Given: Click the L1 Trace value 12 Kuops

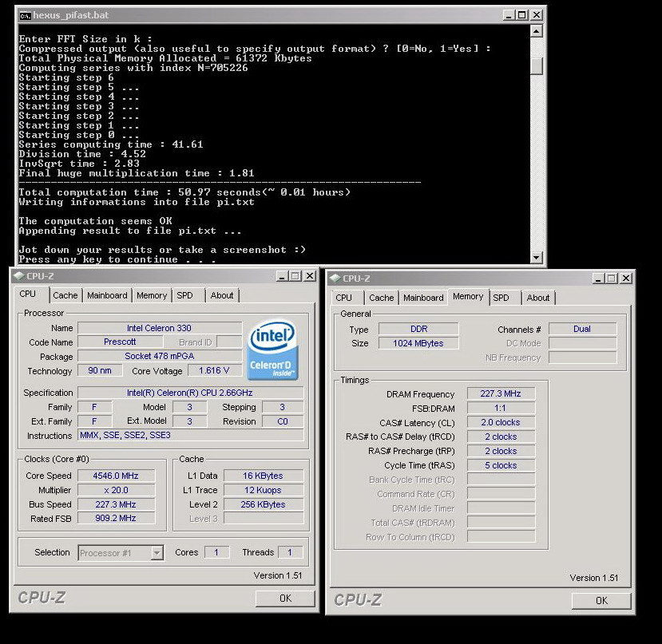Looking at the screenshot, I should click(x=263, y=490).
